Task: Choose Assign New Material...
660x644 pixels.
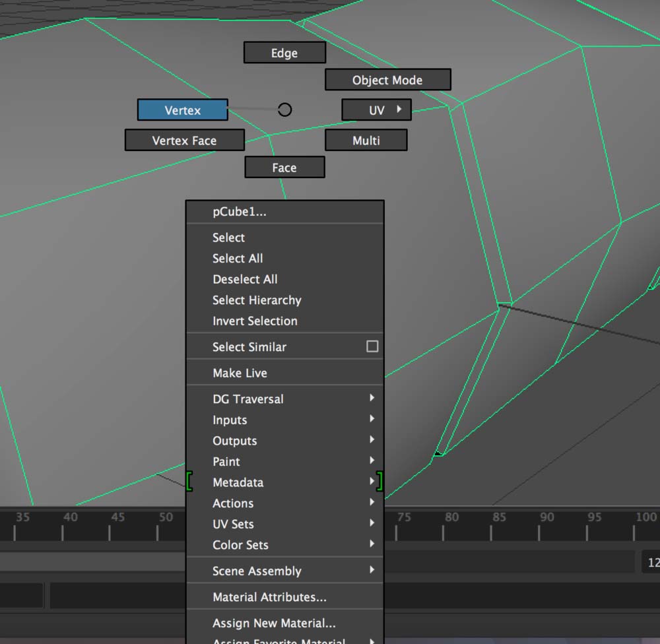Action: (285, 623)
